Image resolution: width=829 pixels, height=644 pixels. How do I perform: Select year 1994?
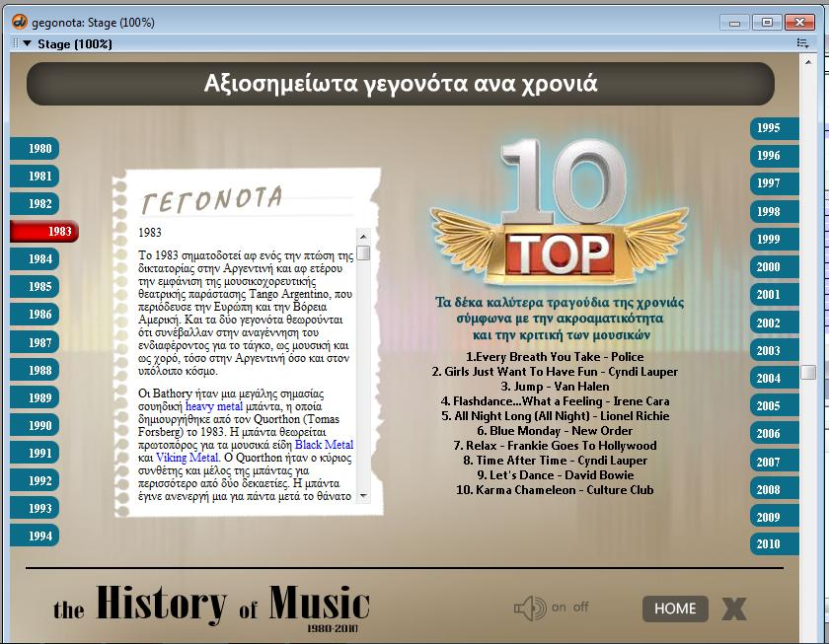(35, 536)
